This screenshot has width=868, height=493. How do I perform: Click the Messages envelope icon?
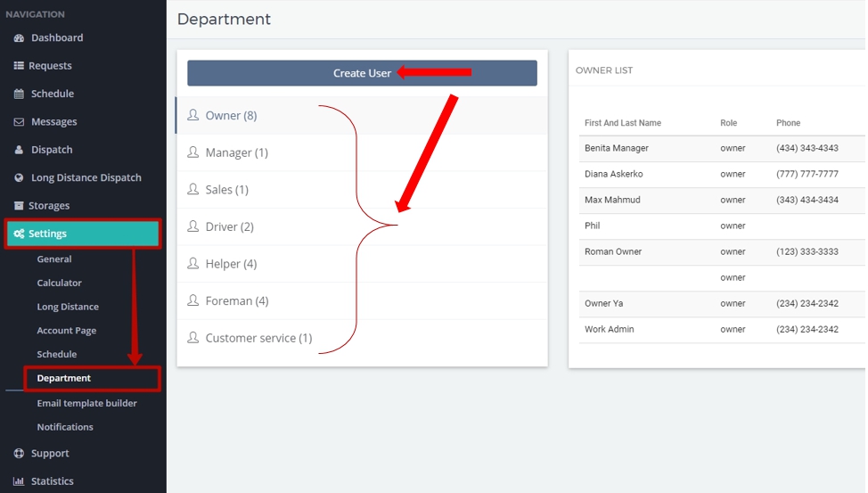coord(19,122)
